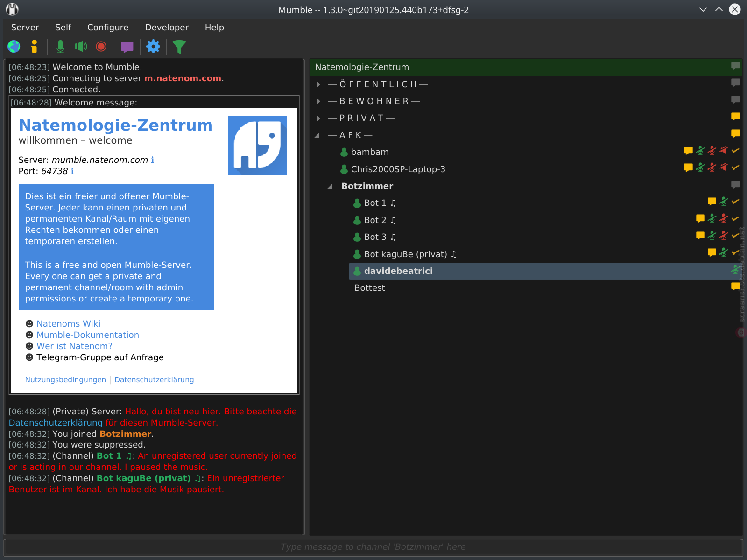Click yellow comment icon on AFK row
The image size is (747, 560).
click(735, 133)
